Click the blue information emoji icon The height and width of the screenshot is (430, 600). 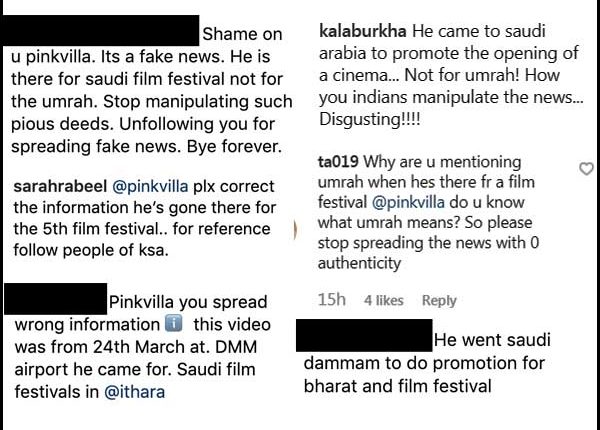pyautogui.click(x=173, y=324)
